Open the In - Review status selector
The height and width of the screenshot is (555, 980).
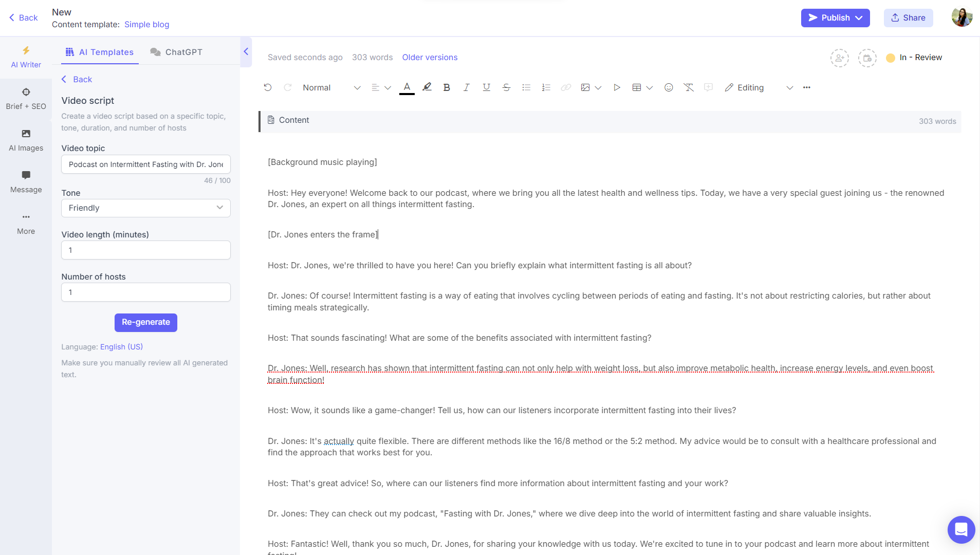(915, 58)
